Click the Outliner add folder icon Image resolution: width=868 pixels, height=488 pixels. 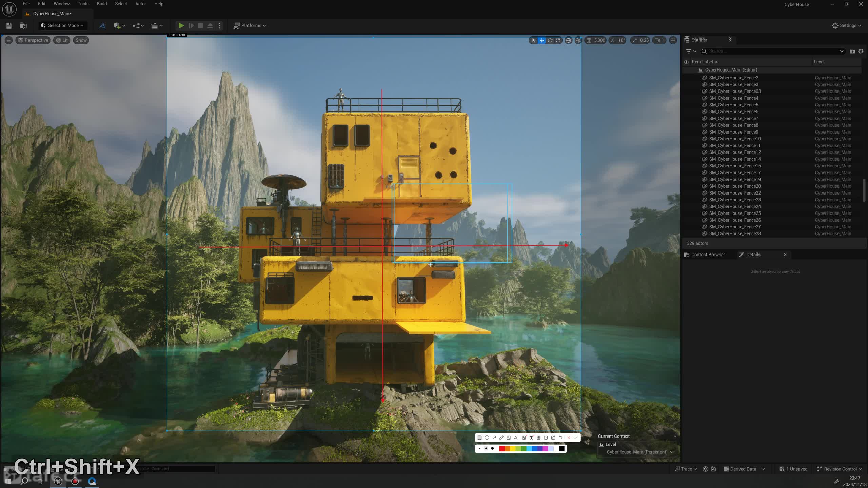(x=852, y=51)
